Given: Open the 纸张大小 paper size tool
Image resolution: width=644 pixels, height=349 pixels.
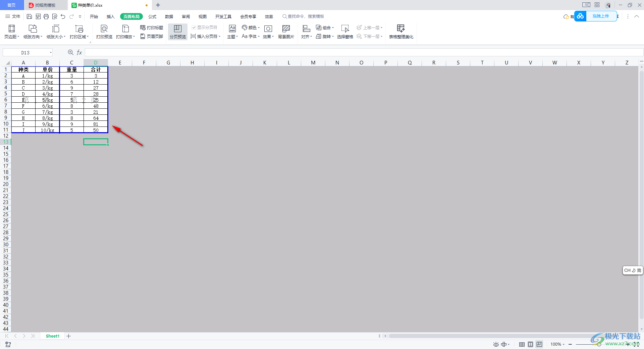Looking at the screenshot, I should tap(56, 32).
